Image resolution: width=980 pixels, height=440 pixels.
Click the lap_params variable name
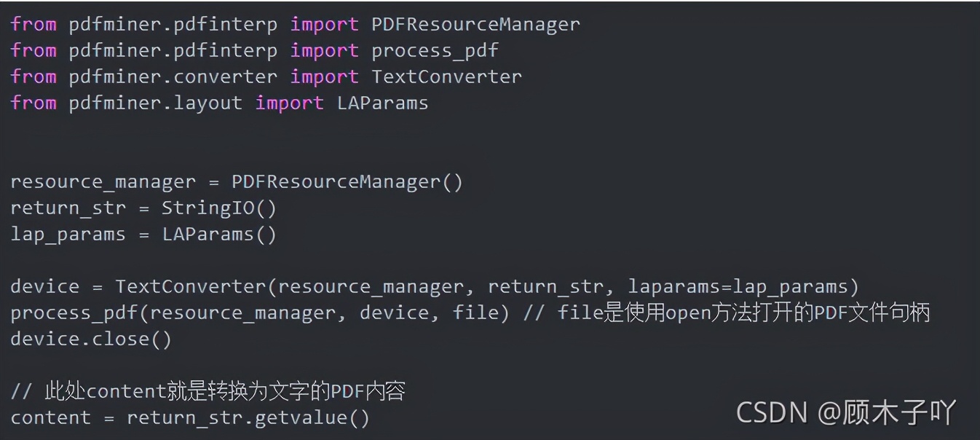(x=68, y=235)
